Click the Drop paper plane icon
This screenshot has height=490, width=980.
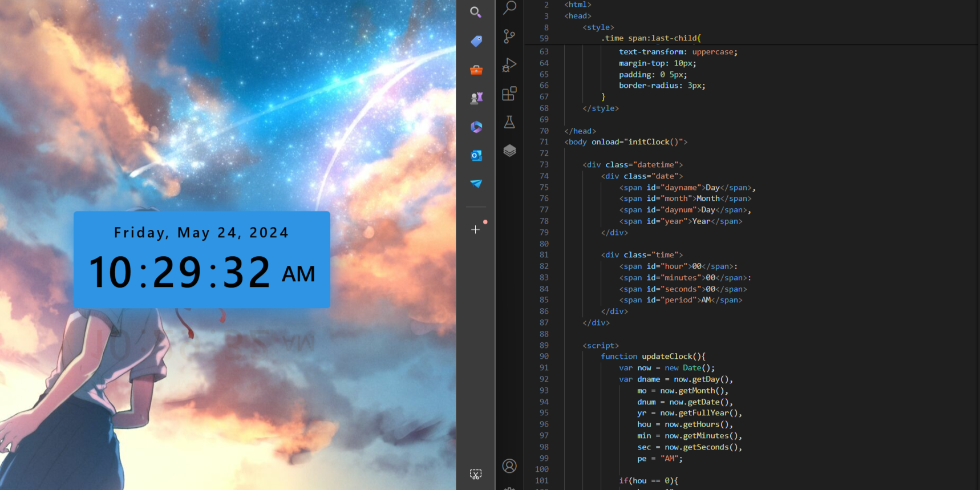(476, 184)
